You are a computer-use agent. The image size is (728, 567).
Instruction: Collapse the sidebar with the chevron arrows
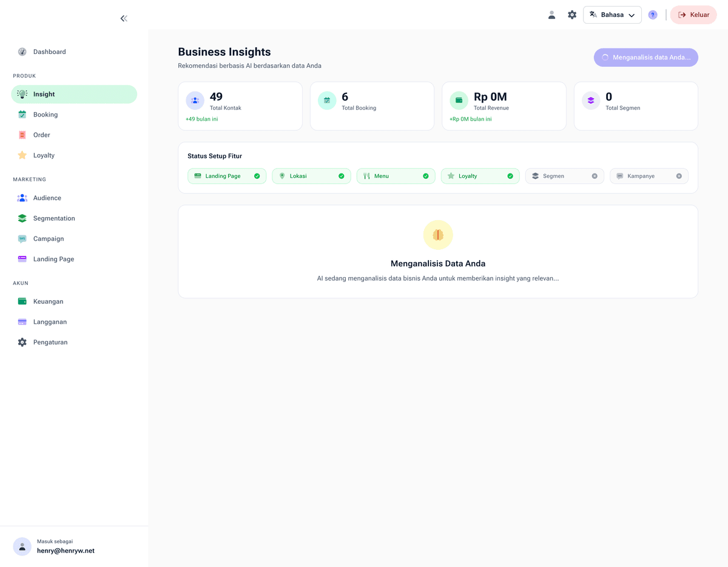(124, 18)
